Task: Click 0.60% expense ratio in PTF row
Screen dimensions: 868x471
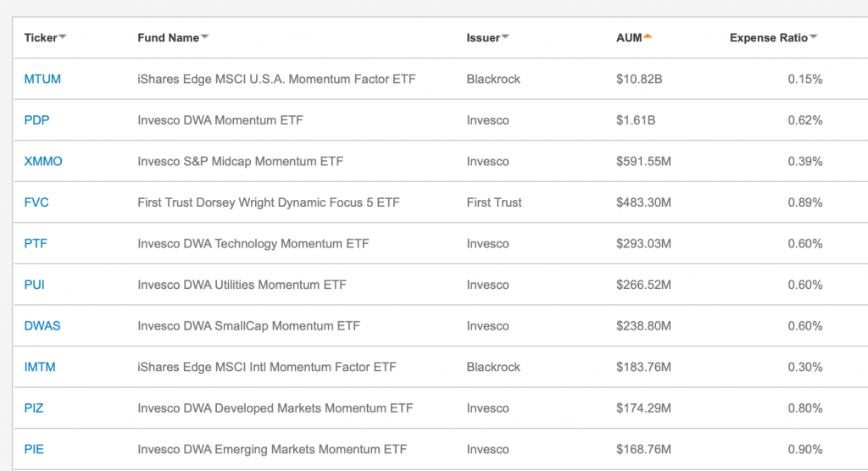Action: pyautogui.click(x=805, y=243)
